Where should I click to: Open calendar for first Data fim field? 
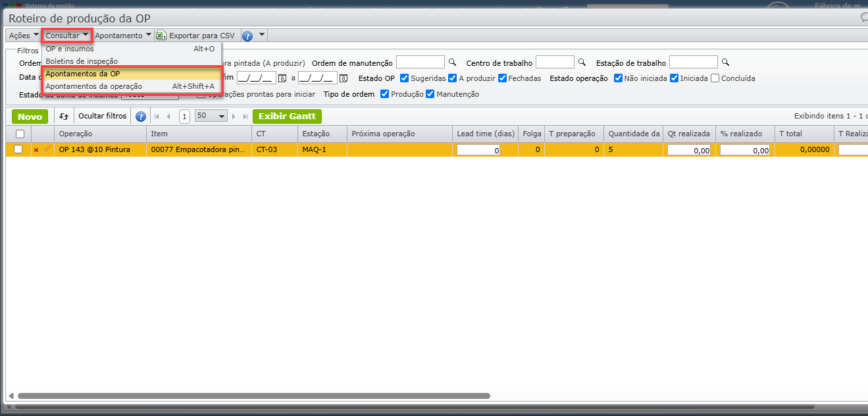point(282,78)
